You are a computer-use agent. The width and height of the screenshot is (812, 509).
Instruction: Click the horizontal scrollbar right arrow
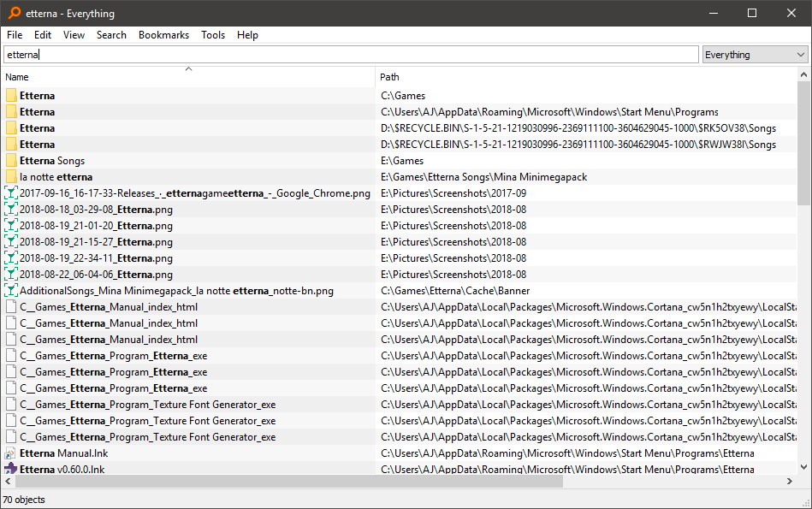(x=789, y=481)
